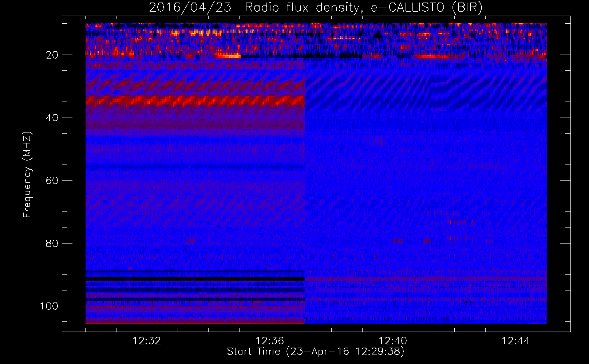
Task: Click the 40 MHz frequency tick label
Action: (x=52, y=118)
